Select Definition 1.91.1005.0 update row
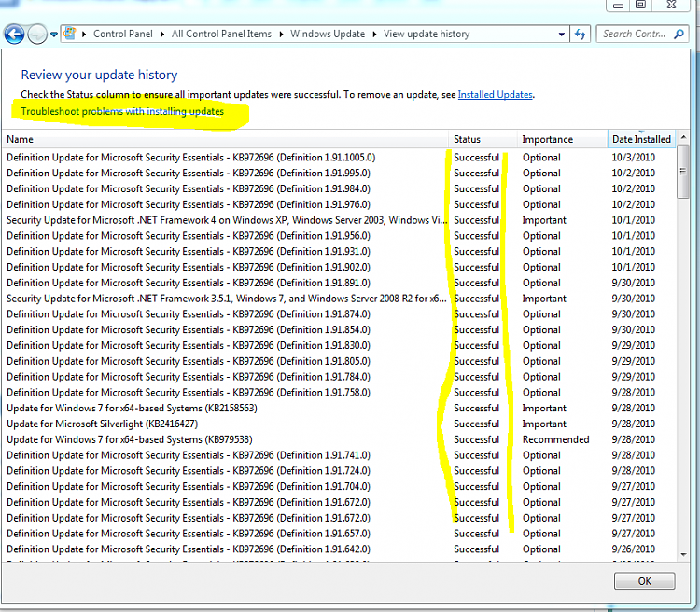 tap(339, 158)
